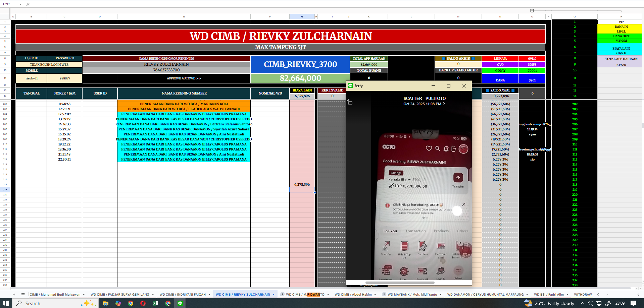Viewport: 644px width, 308px height.
Task: Tap search magnifier in OCTO screenshot
Action: coord(438,148)
